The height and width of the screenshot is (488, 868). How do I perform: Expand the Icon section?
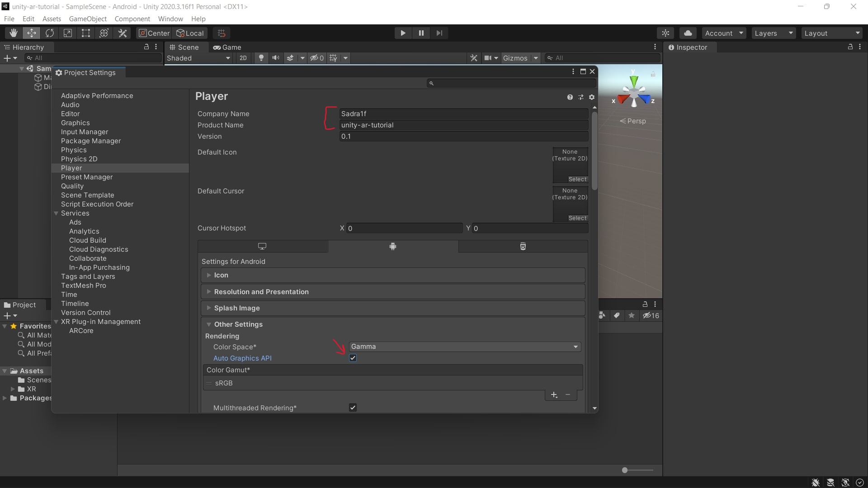point(393,275)
